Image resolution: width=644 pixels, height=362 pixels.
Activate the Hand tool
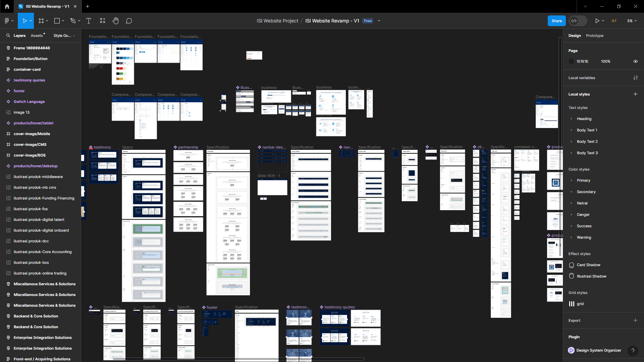(116, 21)
